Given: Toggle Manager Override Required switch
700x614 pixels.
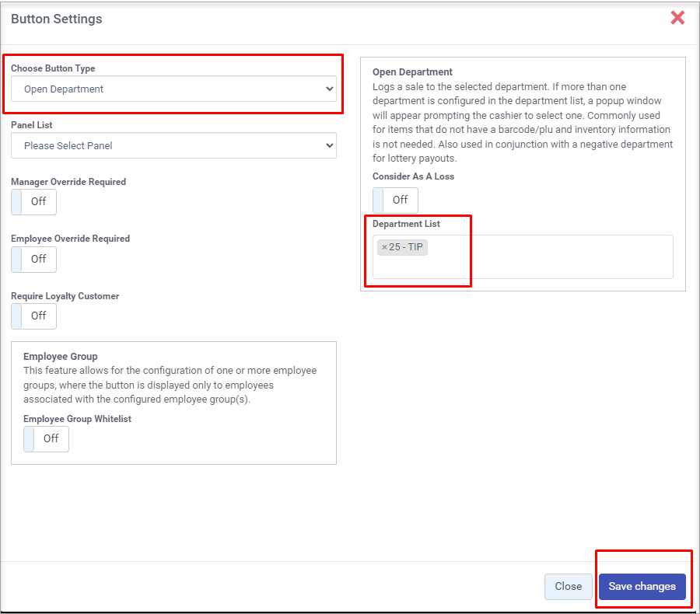Looking at the screenshot, I should 33,201.
